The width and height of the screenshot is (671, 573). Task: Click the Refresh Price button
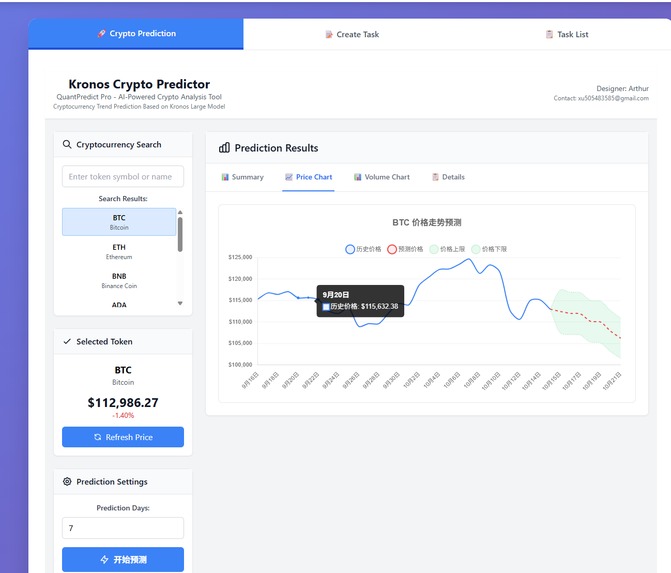coord(123,437)
